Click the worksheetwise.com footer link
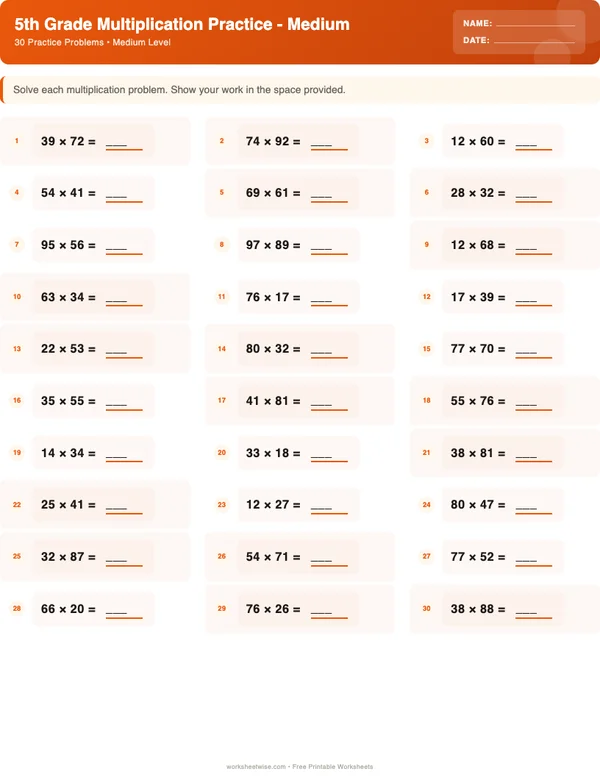The height and width of the screenshot is (776, 600). [x=257, y=767]
